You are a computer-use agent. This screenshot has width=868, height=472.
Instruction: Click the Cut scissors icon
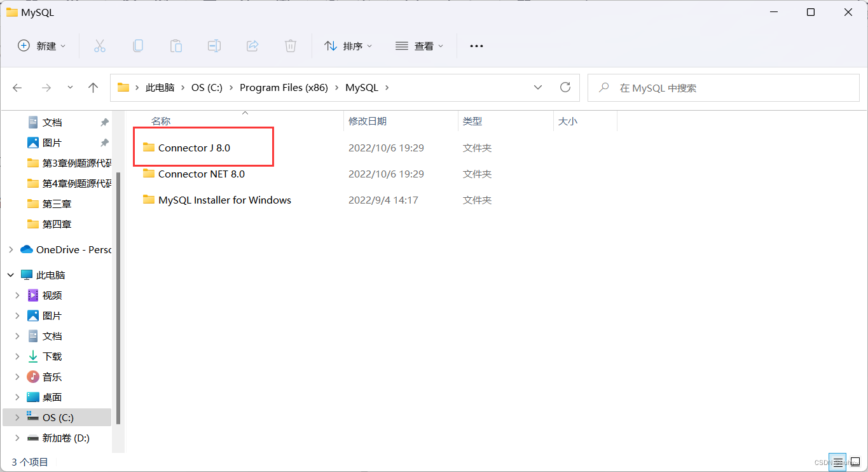click(x=99, y=46)
